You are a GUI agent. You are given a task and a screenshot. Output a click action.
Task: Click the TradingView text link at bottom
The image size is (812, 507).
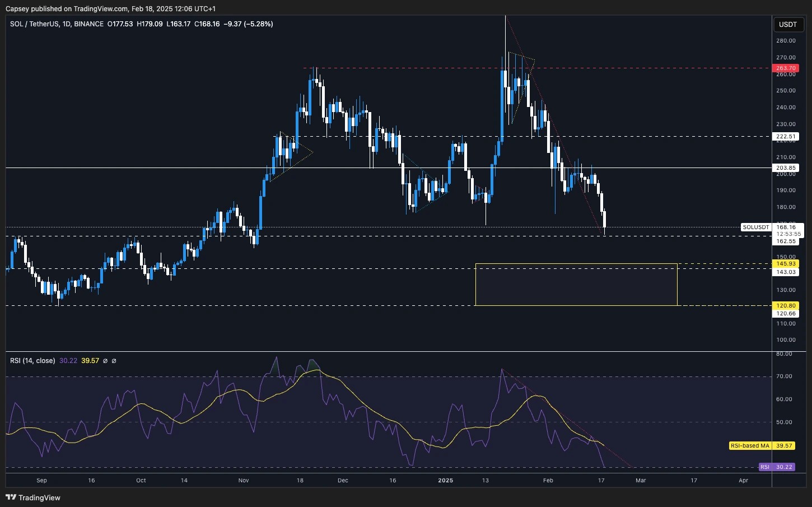(39, 497)
